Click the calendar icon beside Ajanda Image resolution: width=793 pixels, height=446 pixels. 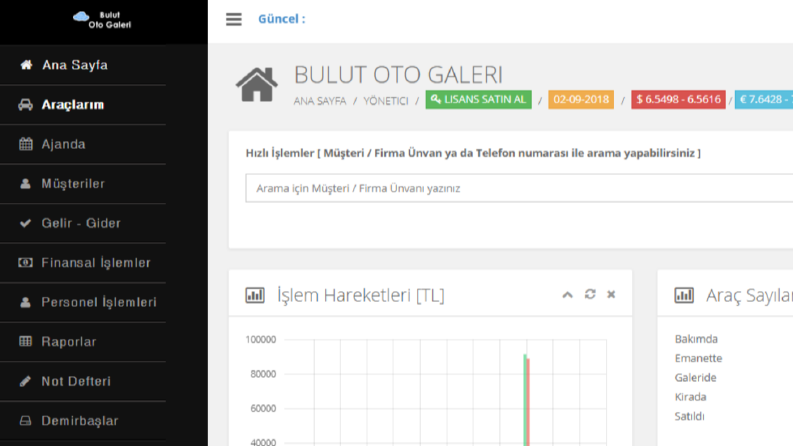(x=25, y=144)
